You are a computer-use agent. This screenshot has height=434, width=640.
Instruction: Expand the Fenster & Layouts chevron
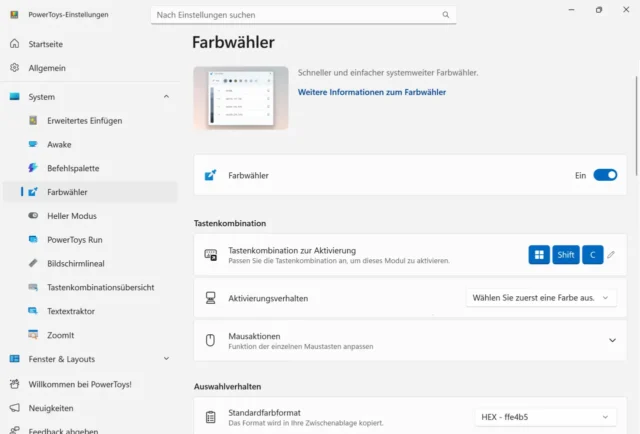(166, 358)
